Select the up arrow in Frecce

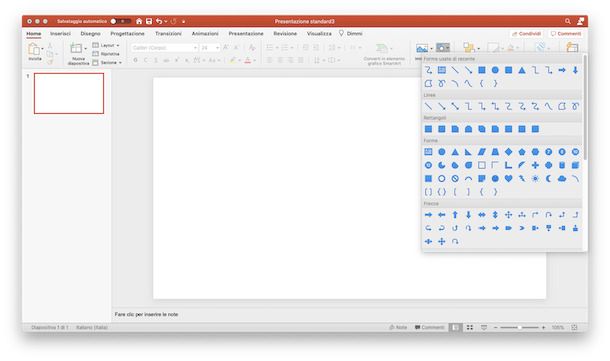click(x=455, y=215)
